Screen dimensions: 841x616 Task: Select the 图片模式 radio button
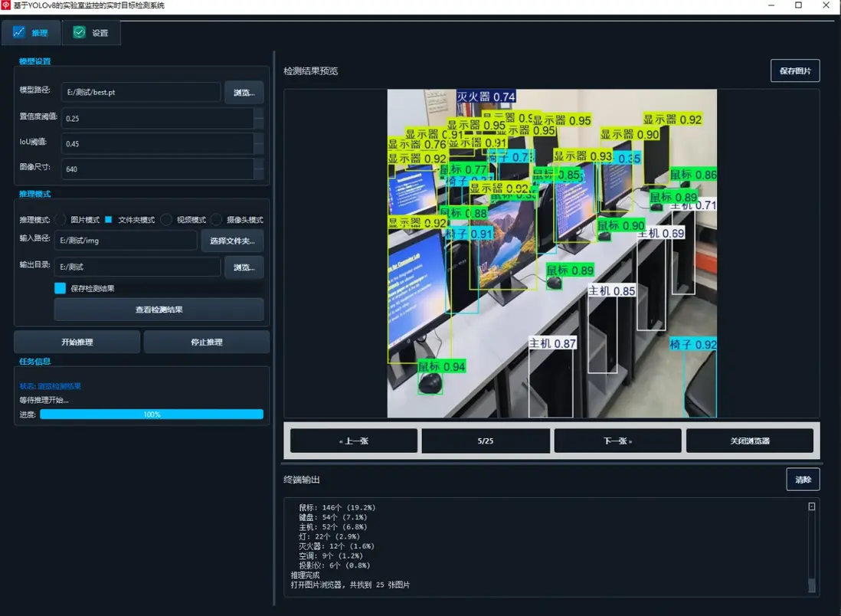[x=61, y=220]
